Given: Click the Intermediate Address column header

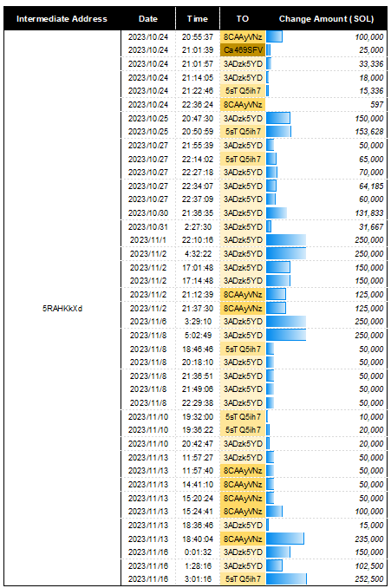Looking at the screenshot, I should tap(62, 19).
